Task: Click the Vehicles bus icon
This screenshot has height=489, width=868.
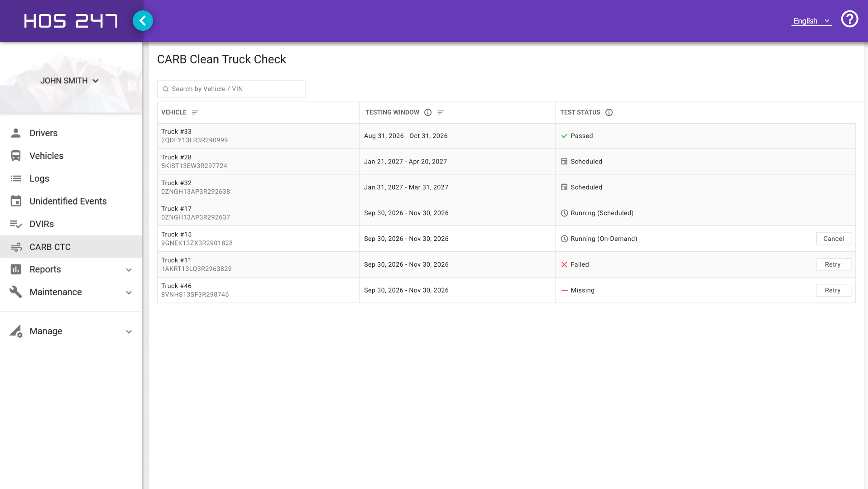Action: click(x=16, y=156)
